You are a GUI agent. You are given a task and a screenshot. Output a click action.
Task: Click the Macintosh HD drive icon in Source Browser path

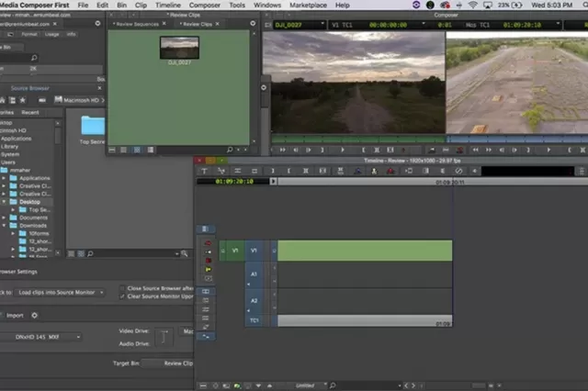pyautogui.click(x=58, y=100)
